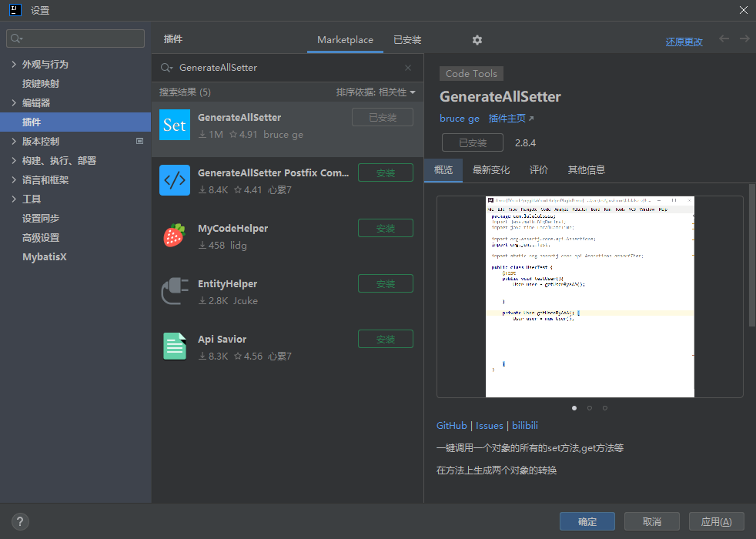Click the plugin detail vertical scrollbar
This screenshot has height=539, width=756.
coord(751,256)
